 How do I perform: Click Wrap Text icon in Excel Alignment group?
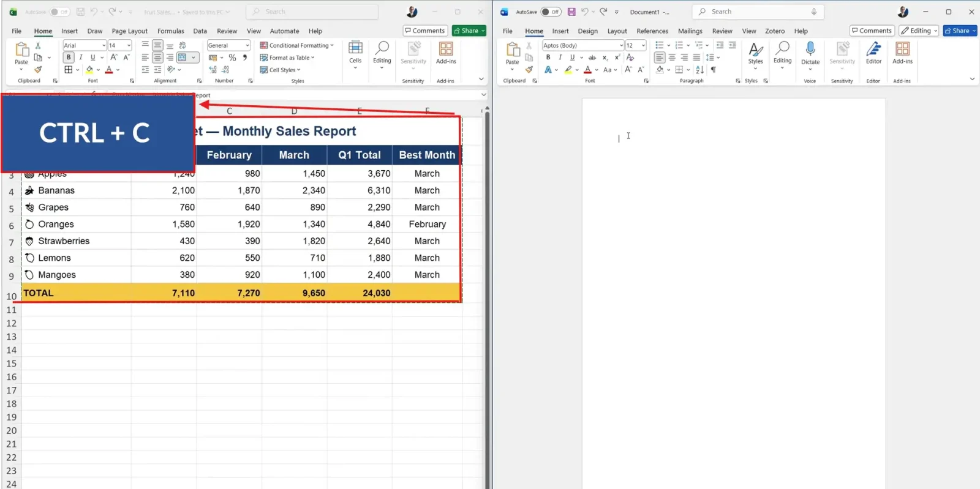tap(182, 45)
